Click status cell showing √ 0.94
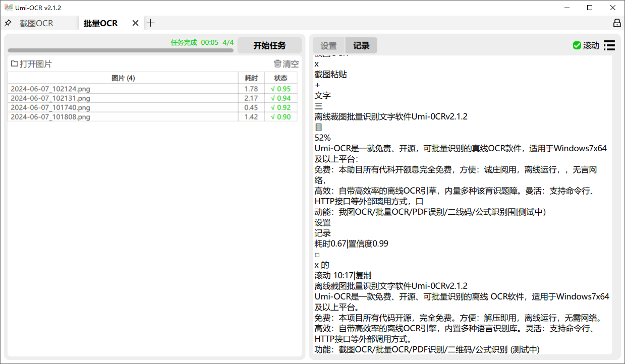 tap(281, 98)
